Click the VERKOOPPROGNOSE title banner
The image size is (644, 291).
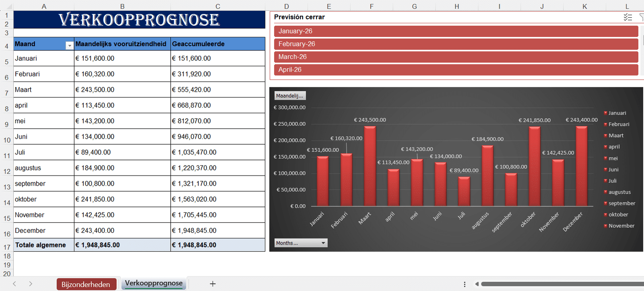coord(139,20)
